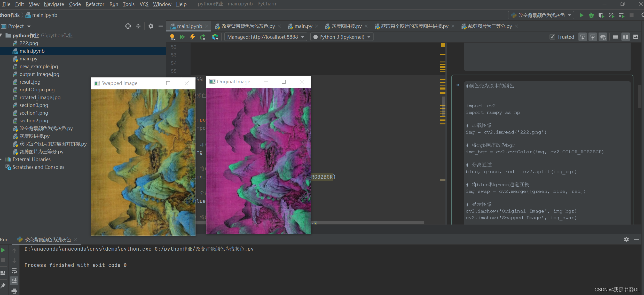Click the Jupyter server globe icon

click(215, 37)
